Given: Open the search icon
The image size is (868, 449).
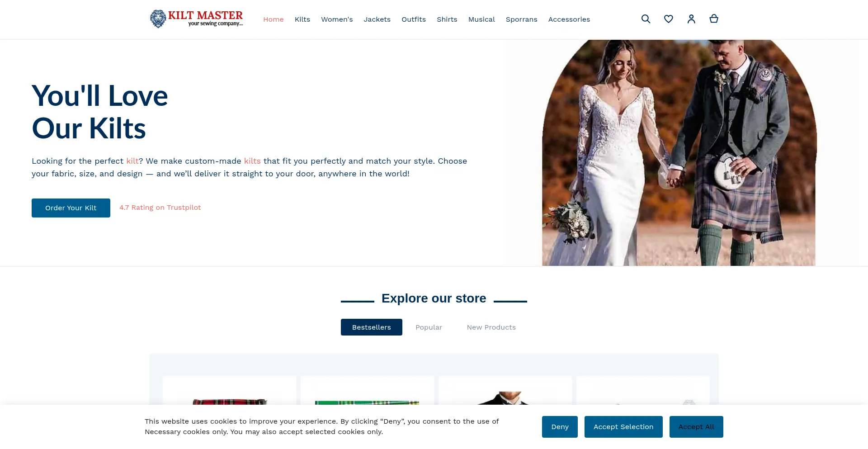Looking at the screenshot, I should click(646, 19).
